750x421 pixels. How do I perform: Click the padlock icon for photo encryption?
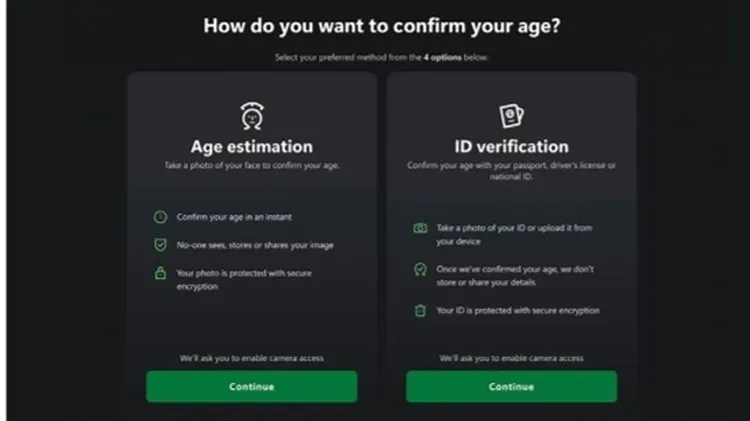click(160, 273)
